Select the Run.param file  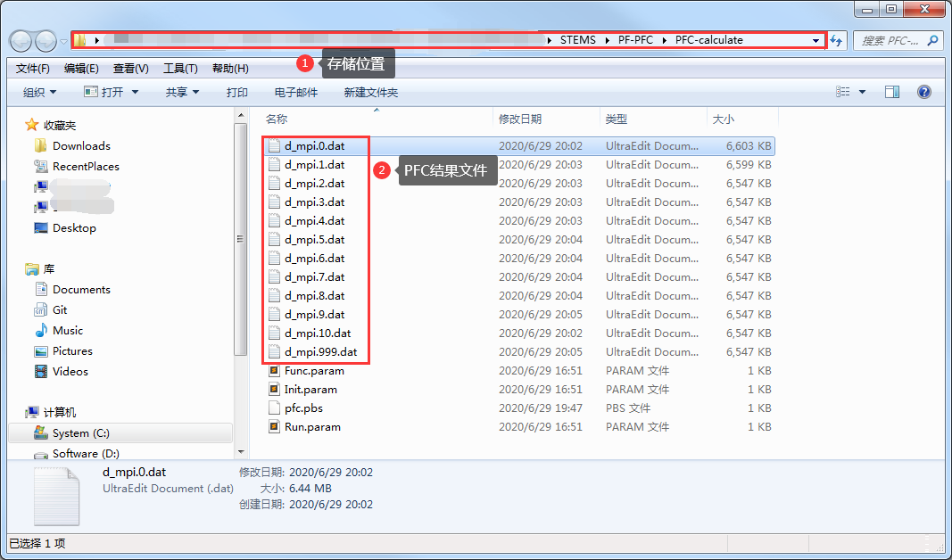(311, 426)
